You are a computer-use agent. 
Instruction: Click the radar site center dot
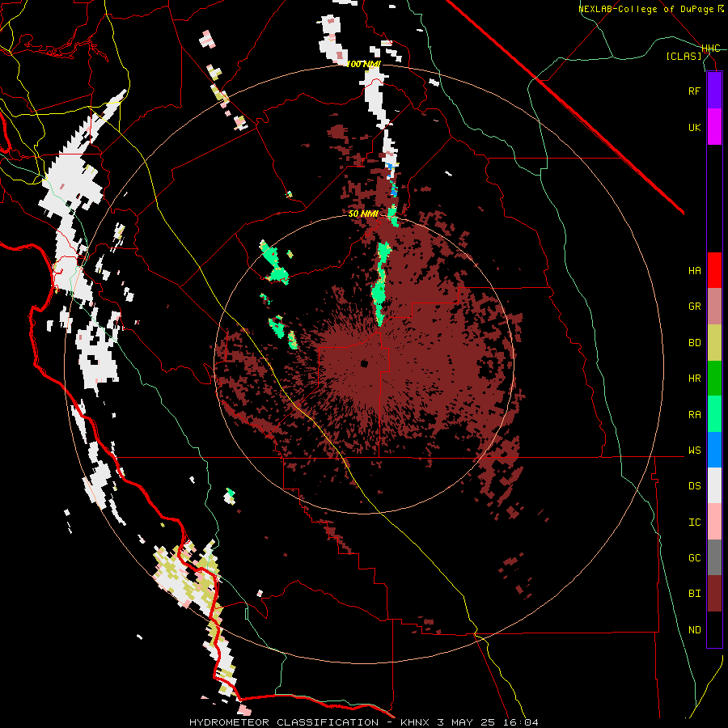point(364,363)
